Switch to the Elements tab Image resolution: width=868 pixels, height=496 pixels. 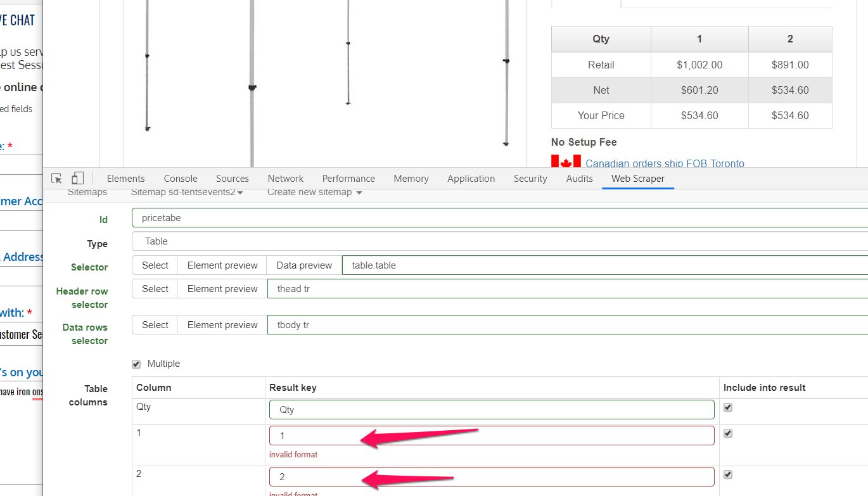tap(125, 179)
